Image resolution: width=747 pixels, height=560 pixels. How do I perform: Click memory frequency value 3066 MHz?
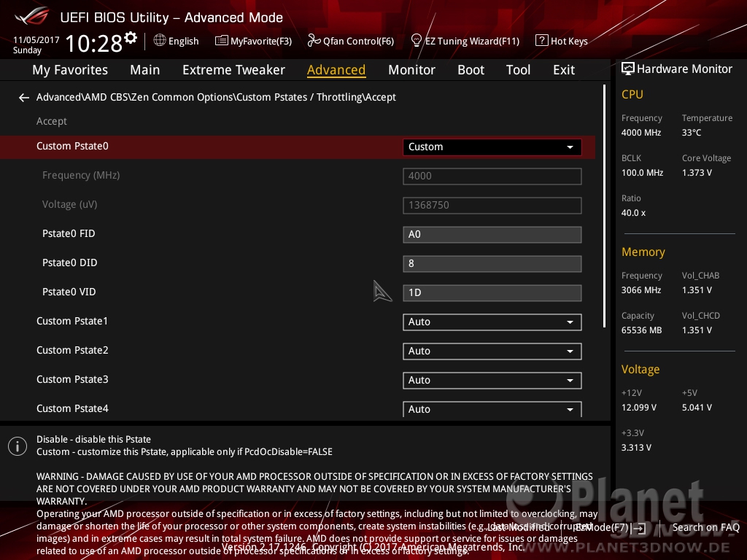(x=641, y=290)
